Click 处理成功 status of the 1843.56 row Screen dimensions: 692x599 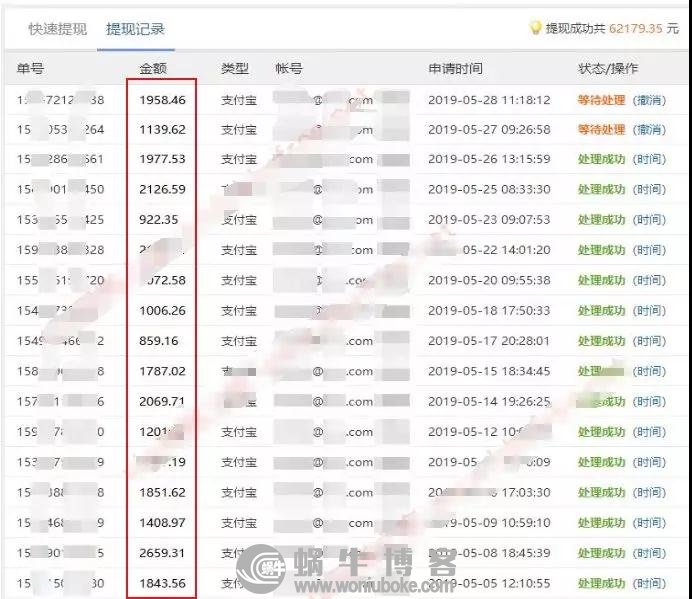[x=601, y=583]
